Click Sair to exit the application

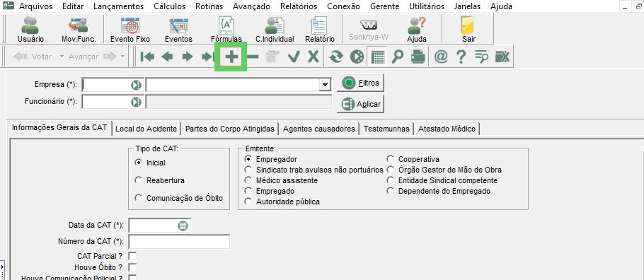468,30
